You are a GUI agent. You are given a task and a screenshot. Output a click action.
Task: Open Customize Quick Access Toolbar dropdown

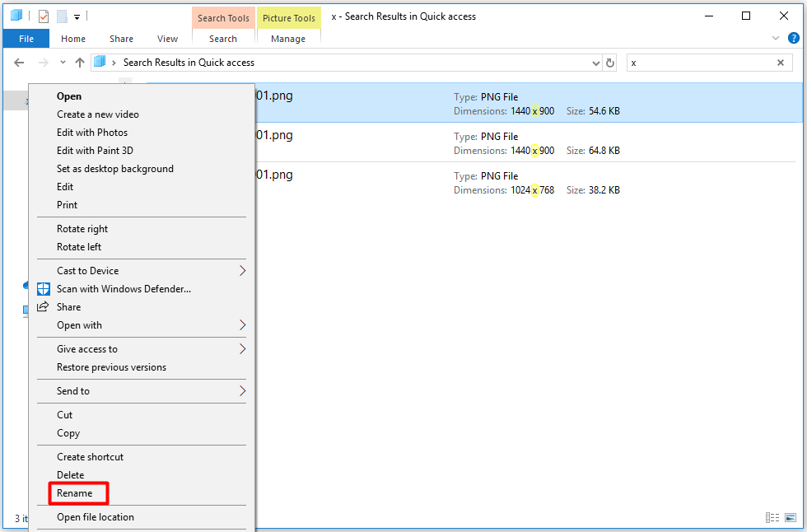(x=77, y=16)
